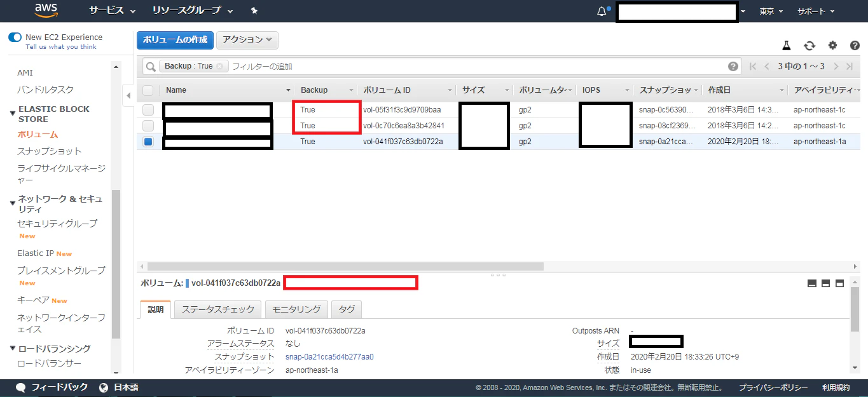This screenshot has height=397, width=868.
Task: Open スナップショット in the sidebar
Action: coord(50,151)
